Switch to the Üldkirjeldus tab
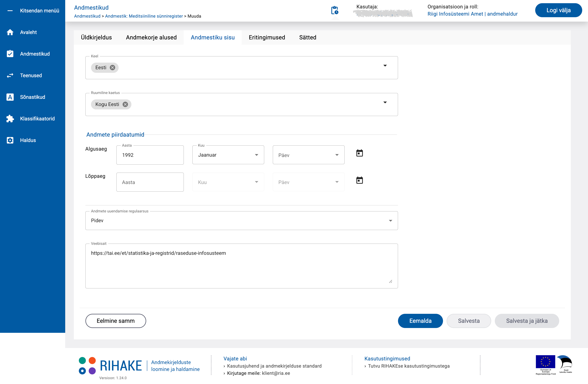The height and width of the screenshot is (384, 588). (x=96, y=37)
